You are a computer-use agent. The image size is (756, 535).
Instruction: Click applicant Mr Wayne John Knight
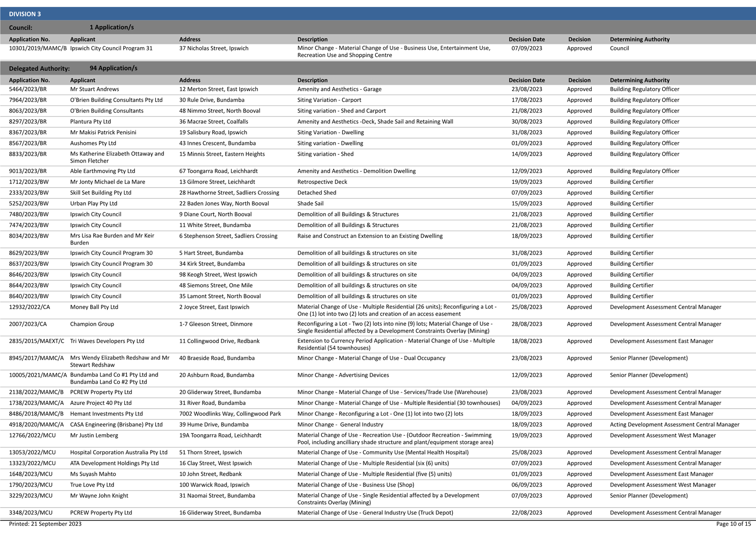99,496
